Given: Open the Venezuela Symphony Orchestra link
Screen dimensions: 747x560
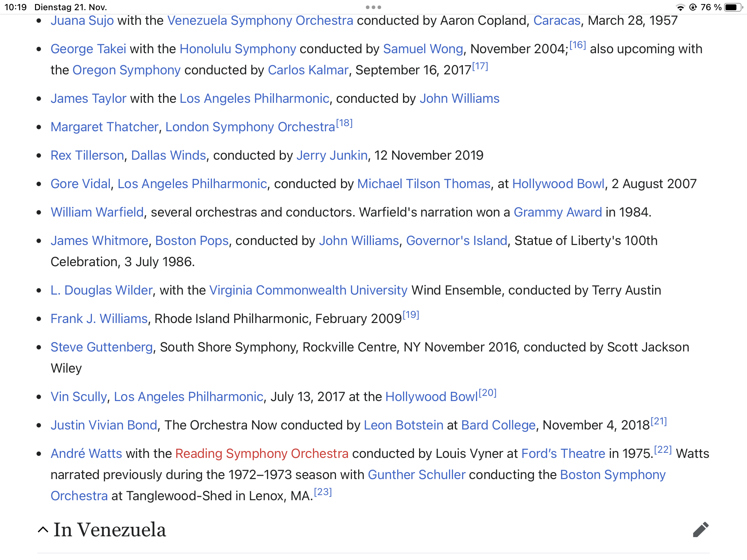Looking at the screenshot, I should click(260, 20).
